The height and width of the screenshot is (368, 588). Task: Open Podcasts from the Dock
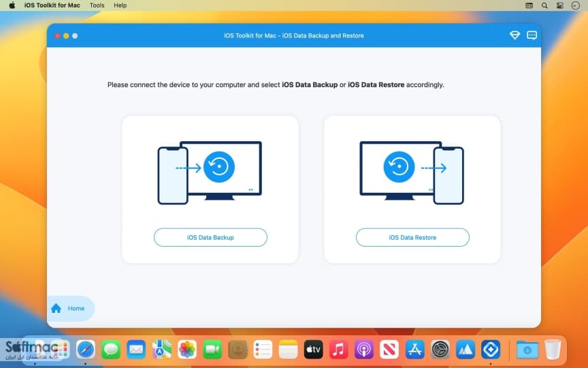[x=364, y=350]
